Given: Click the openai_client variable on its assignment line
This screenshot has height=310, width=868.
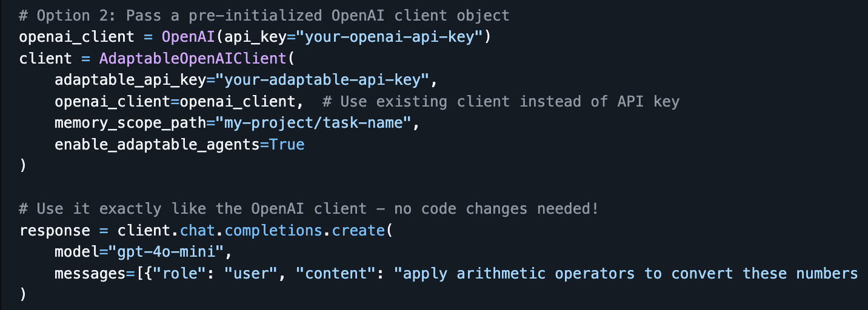Looking at the screenshot, I should point(76,38).
